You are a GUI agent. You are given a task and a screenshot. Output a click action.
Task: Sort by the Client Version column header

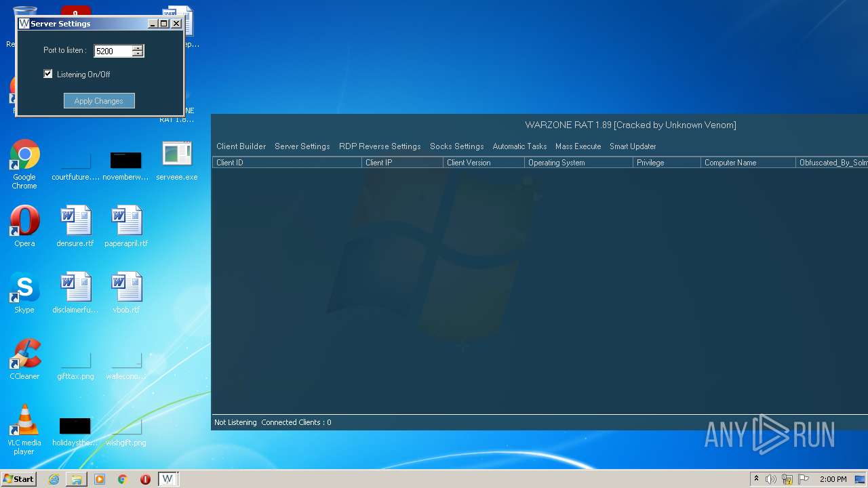(484, 163)
